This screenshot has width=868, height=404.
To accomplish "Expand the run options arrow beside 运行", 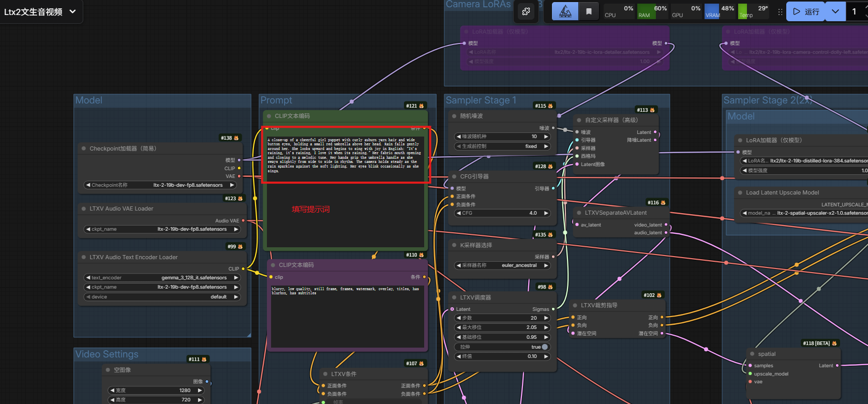I will coord(835,11).
